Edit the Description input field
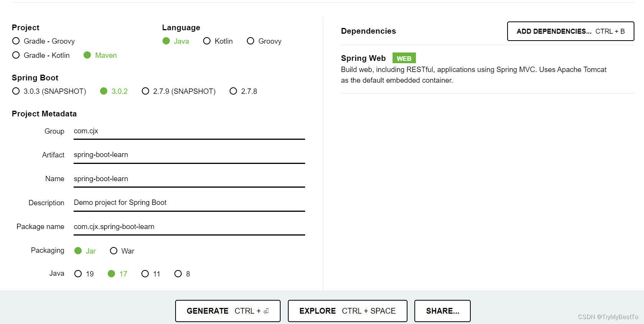 [189, 203]
